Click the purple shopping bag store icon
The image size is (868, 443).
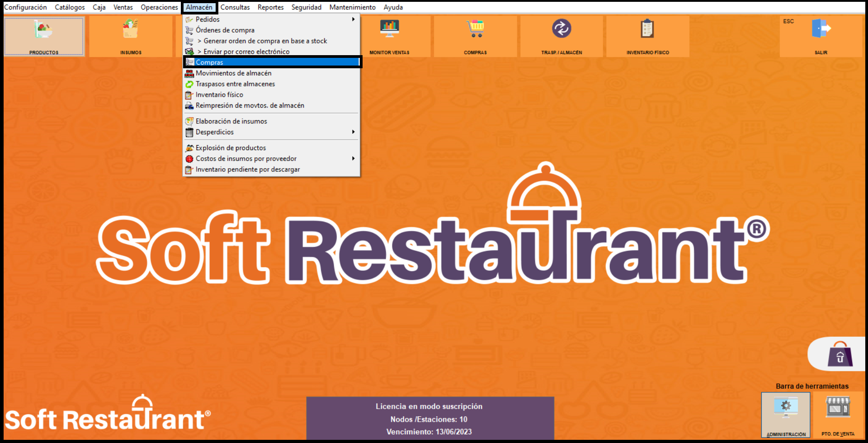click(x=840, y=354)
